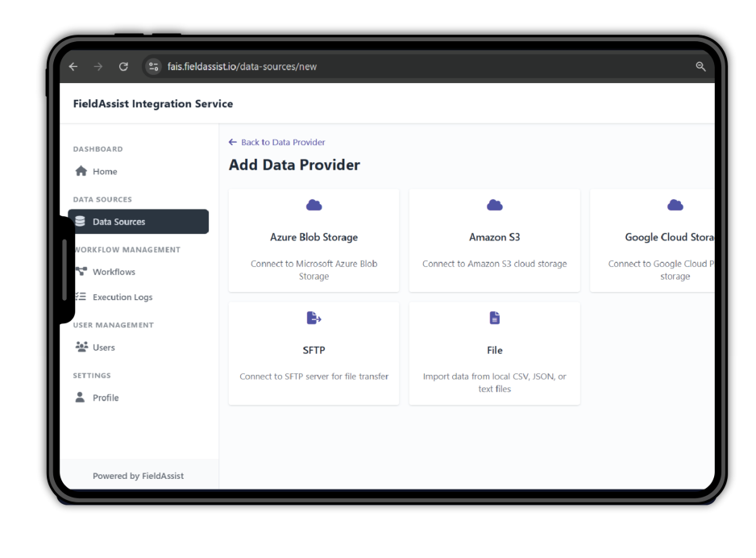Click the USER MANAGEMENT section label
This screenshot has height=558, width=756.
(114, 325)
